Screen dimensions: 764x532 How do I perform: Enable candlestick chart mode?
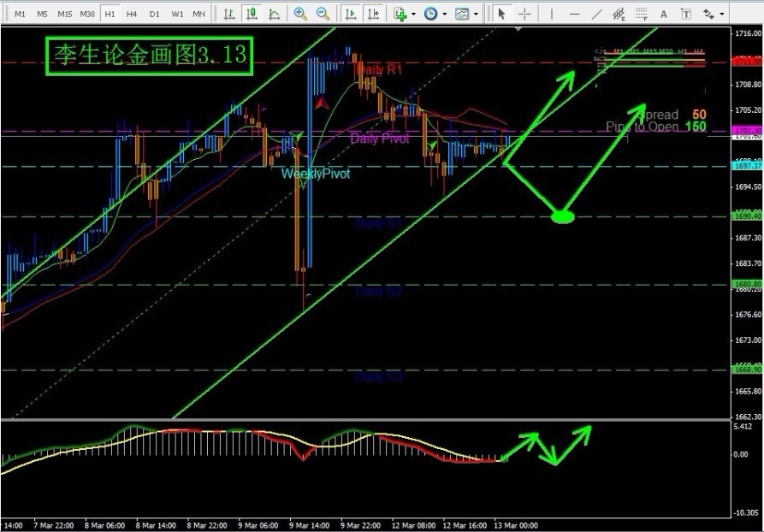[x=252, y=14]
